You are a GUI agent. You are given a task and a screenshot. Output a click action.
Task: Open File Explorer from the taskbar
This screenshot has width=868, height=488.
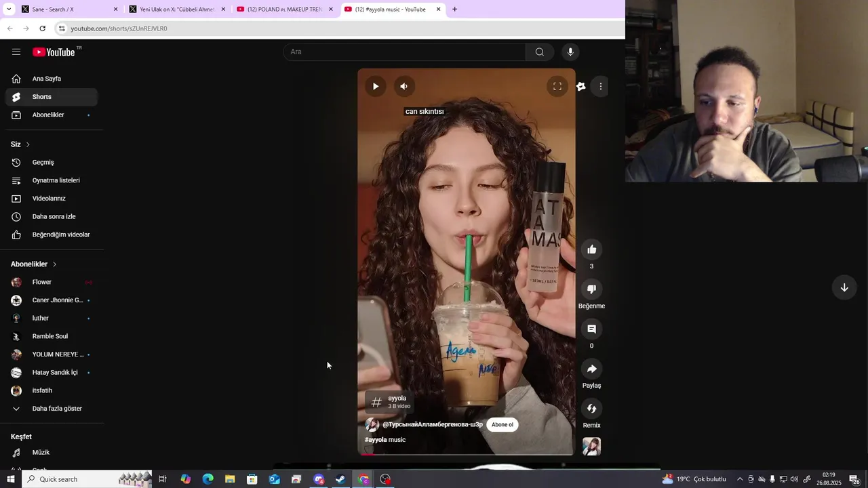230,479
